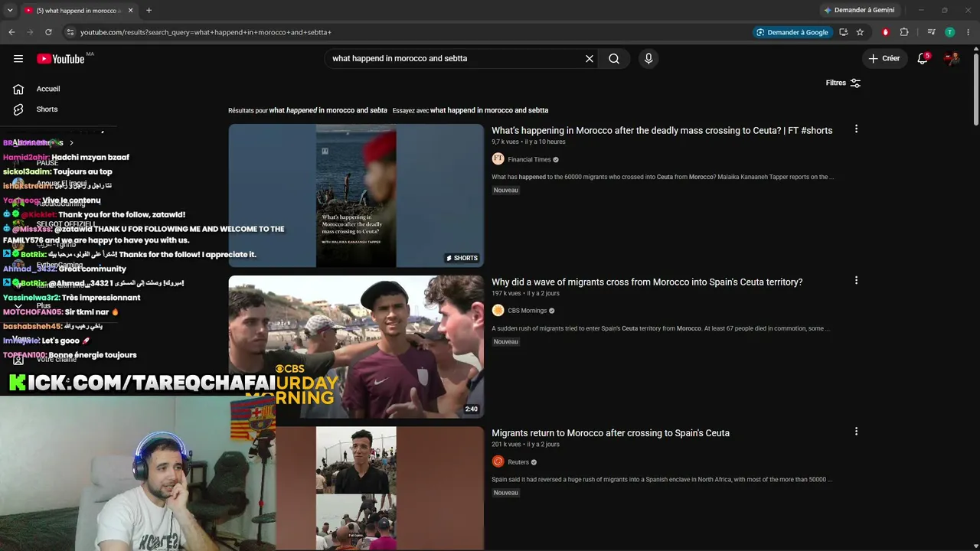The image size is (980, 551).
Task: Close the YouTube browser tab
Action: tap(130, 11)
